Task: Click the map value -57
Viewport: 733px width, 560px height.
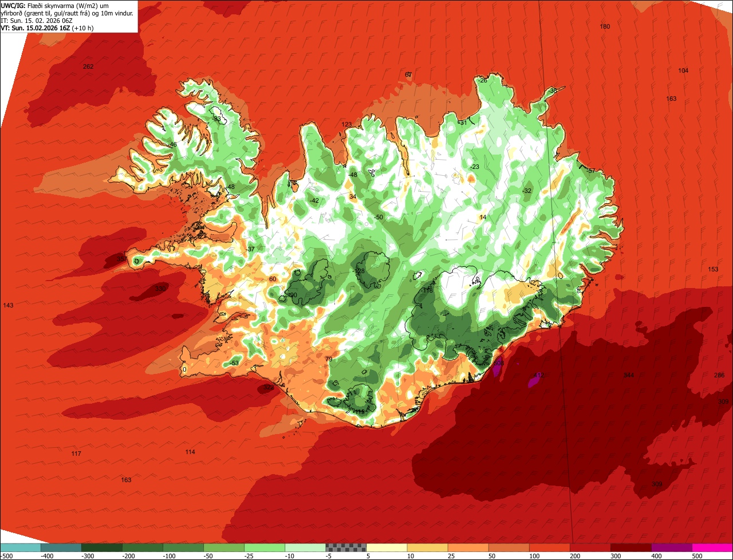Action: pyautogui.click(x=591, y=171)
